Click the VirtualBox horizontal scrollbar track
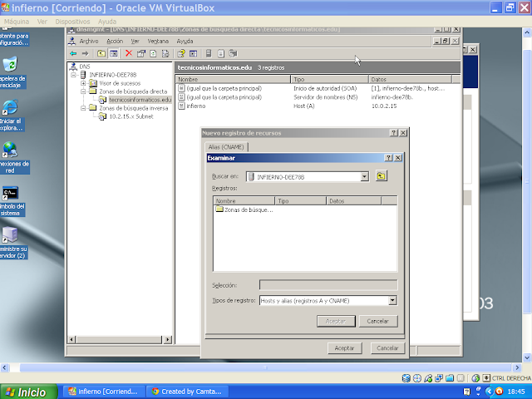Screen dimensions: 532x399 pyautogui.click(x=266, y=367)
